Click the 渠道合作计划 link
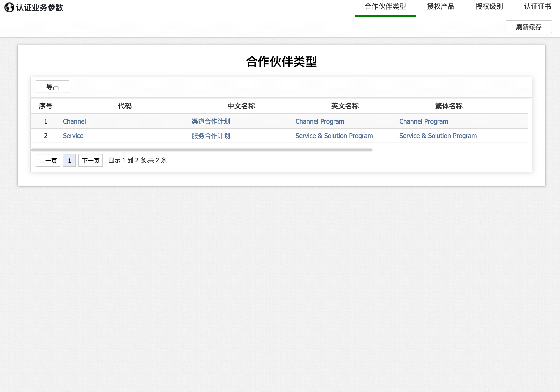Viewport: 560px width, 392px height. (x=211, y=122)
